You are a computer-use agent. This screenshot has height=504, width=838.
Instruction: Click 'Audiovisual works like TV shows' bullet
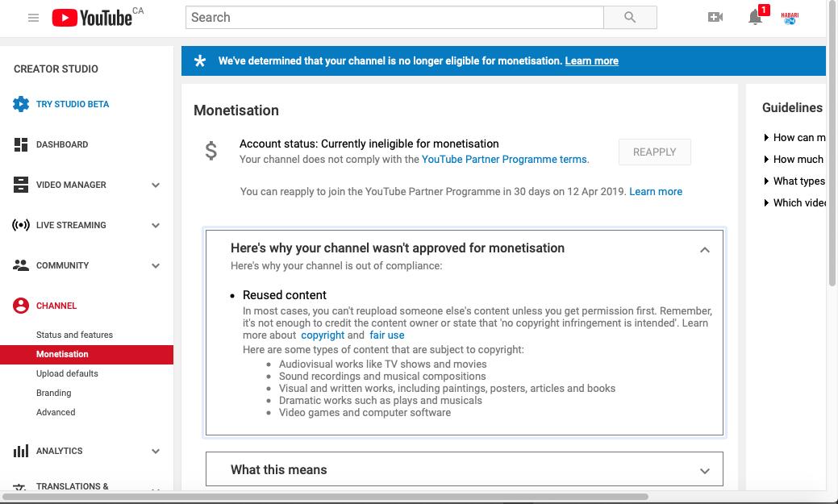click(382, 364)
